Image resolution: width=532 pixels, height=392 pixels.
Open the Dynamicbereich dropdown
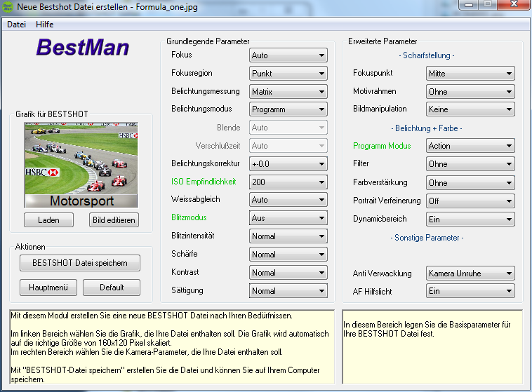tap(470, 219)
